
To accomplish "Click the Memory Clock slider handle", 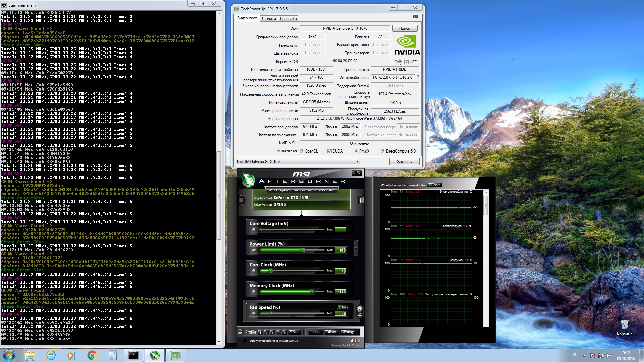I will pyautogui.click(x=312, y=292).
